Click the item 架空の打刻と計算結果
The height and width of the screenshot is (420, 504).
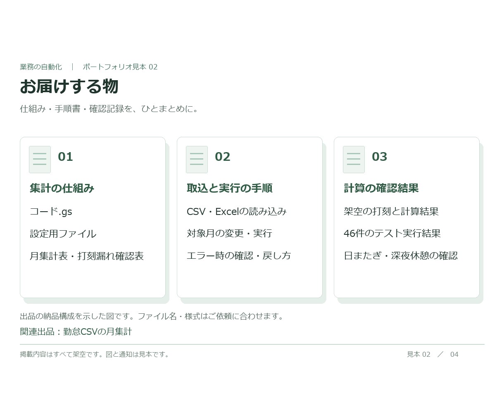point(391,212)
